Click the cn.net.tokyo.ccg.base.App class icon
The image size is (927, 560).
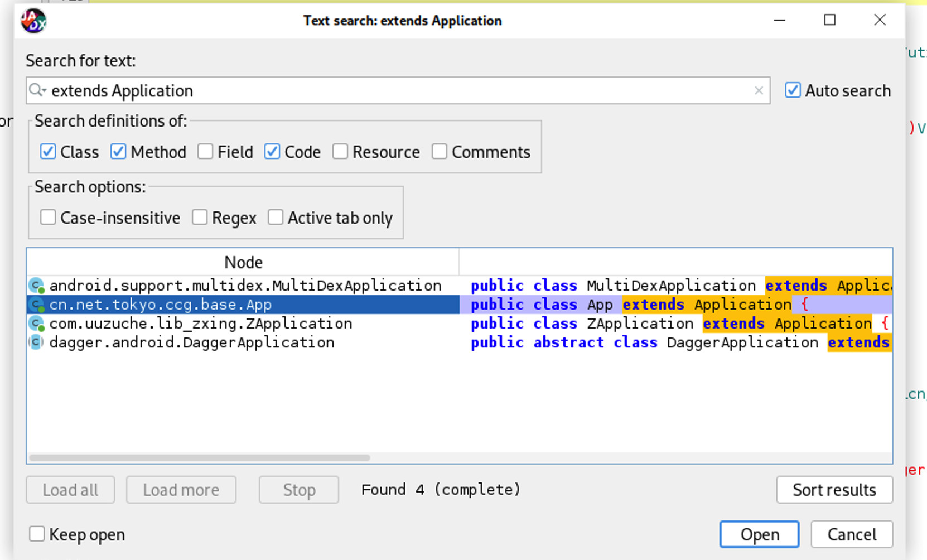point(37,305)
